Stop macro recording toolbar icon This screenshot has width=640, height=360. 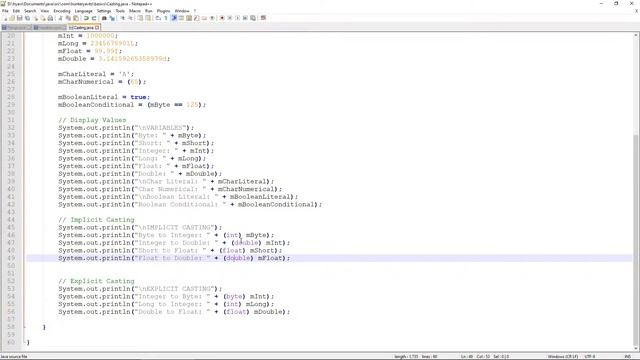click(230, 18)
